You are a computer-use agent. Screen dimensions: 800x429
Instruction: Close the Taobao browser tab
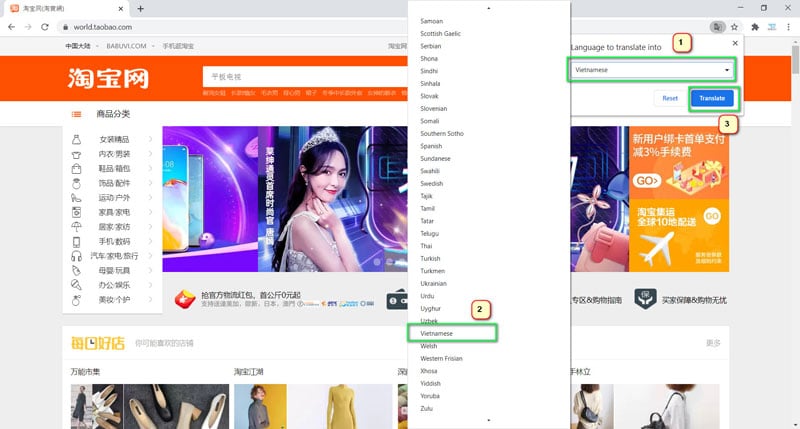(x=121, y=9)
